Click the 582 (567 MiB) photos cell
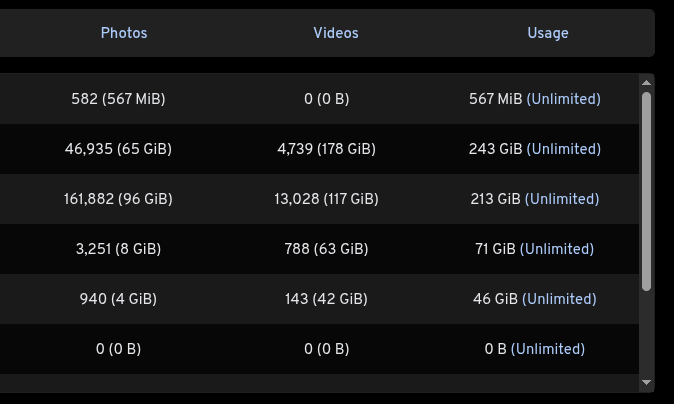Image resolution: width=674 pixels, height=404 pixels. click(118, 99)
